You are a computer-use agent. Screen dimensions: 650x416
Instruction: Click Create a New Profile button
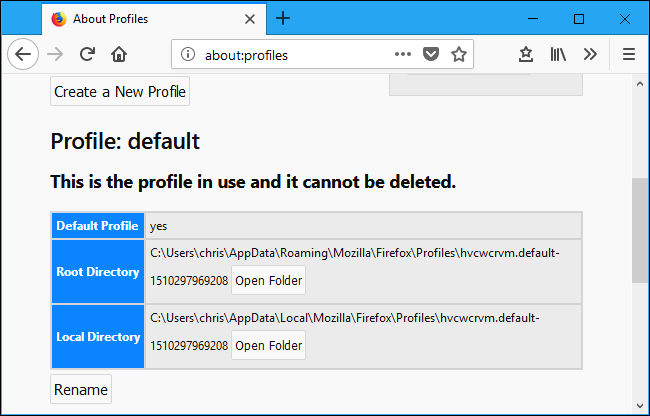[x=120, y=92]
